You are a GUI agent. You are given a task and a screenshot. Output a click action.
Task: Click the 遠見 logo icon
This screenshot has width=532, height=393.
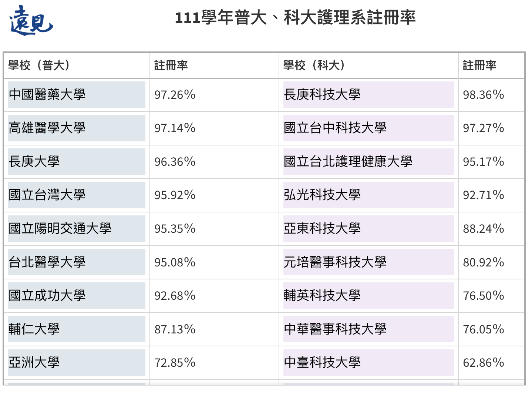(x=31, y=21)
